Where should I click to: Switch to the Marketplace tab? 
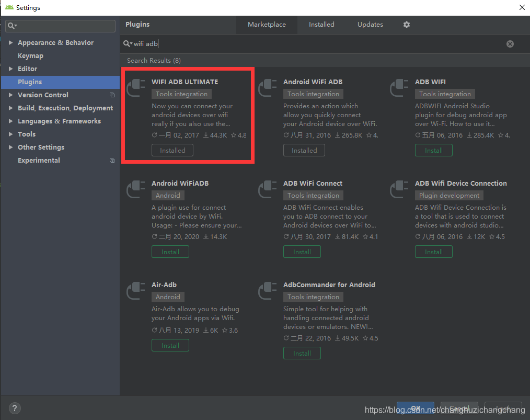[267, 25]
